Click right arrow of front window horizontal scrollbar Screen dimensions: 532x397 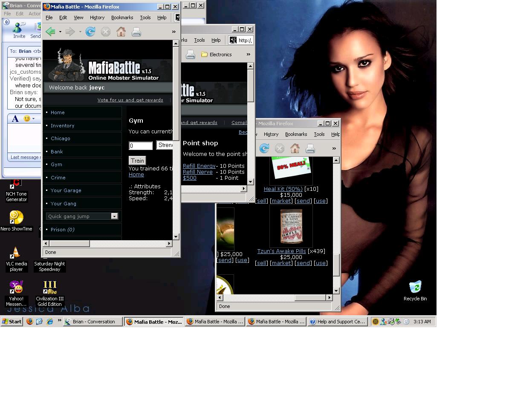pos(169,244)
